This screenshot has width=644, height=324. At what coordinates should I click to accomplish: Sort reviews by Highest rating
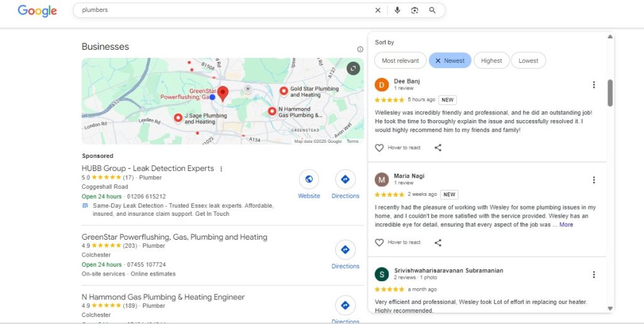492,60
